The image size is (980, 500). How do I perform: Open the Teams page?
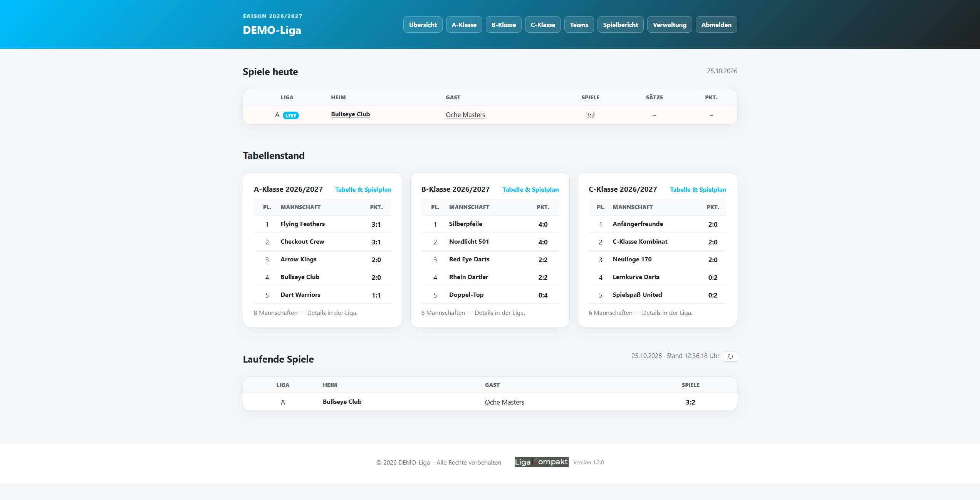point(579,25)
